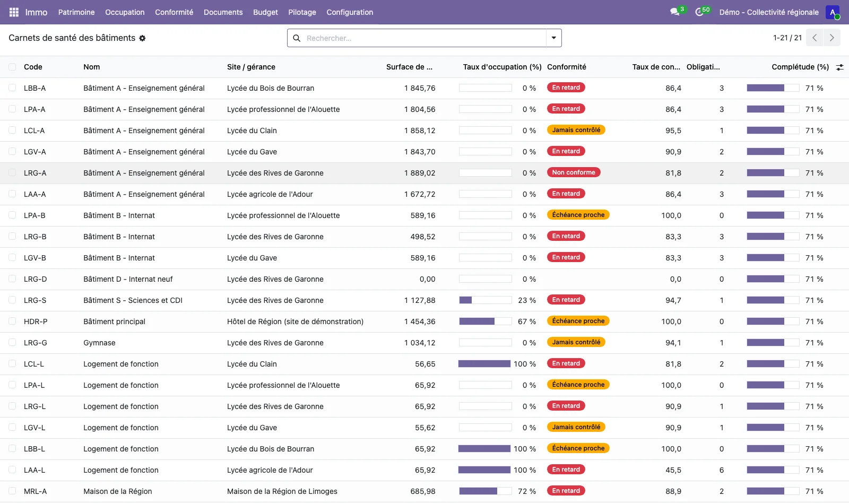Open the optional columns adjust icon

click(839, 67)
